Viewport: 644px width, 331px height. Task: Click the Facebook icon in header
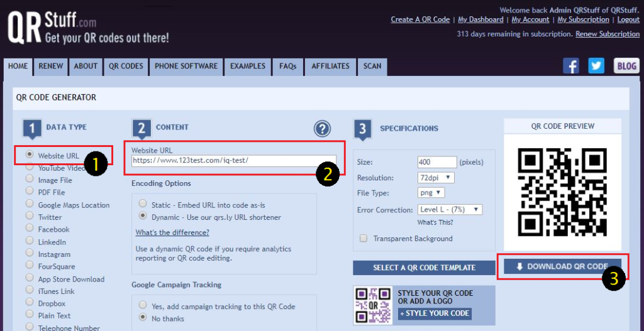570,66
